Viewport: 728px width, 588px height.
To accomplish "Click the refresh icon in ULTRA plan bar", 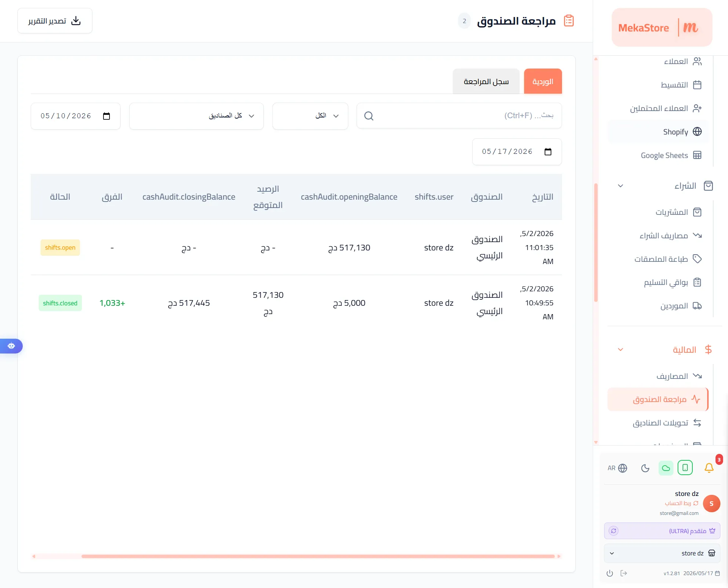I will 614,531.
